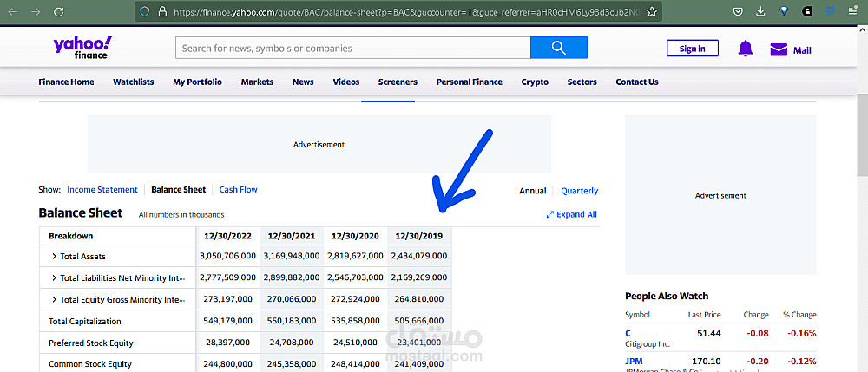Open the Sectors menu item

tap(582, 82)
